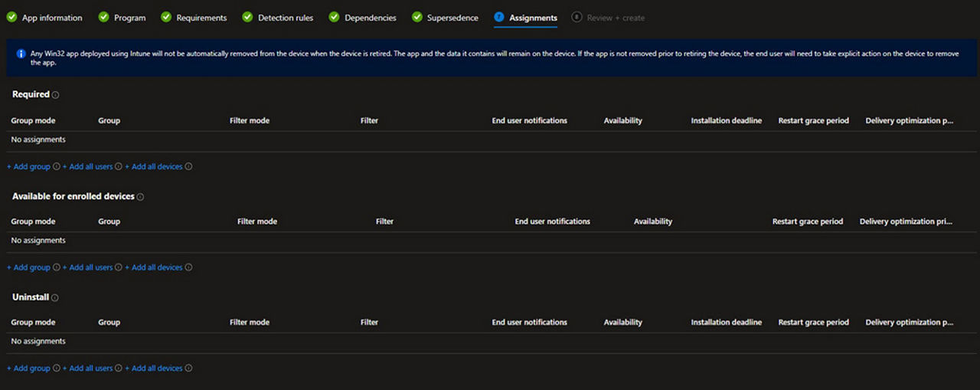
Task: Go to the Supersedence tab
Action: tap(452, 18)
